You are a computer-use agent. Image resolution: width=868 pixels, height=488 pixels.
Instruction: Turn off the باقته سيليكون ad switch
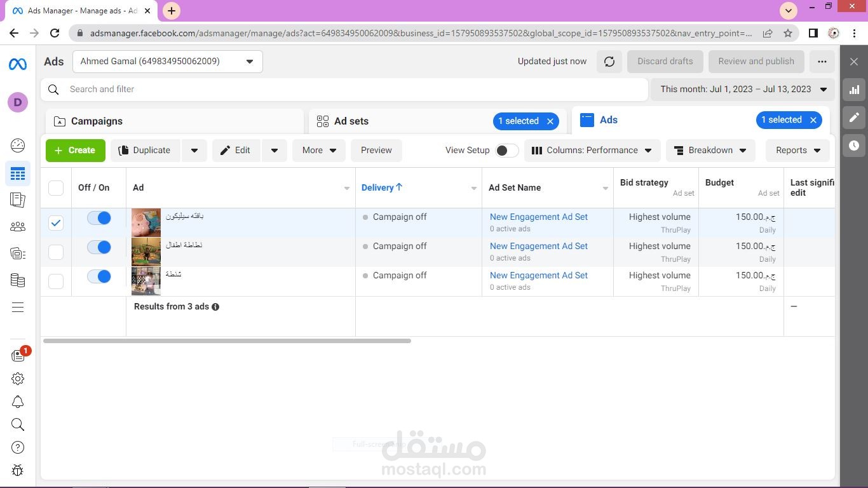pos(99,218)
